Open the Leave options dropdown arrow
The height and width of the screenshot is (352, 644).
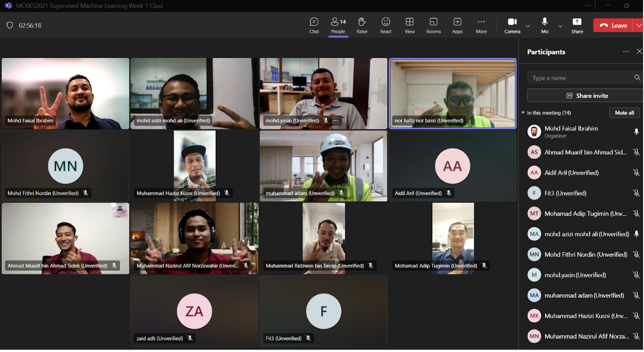coord(638,26)
